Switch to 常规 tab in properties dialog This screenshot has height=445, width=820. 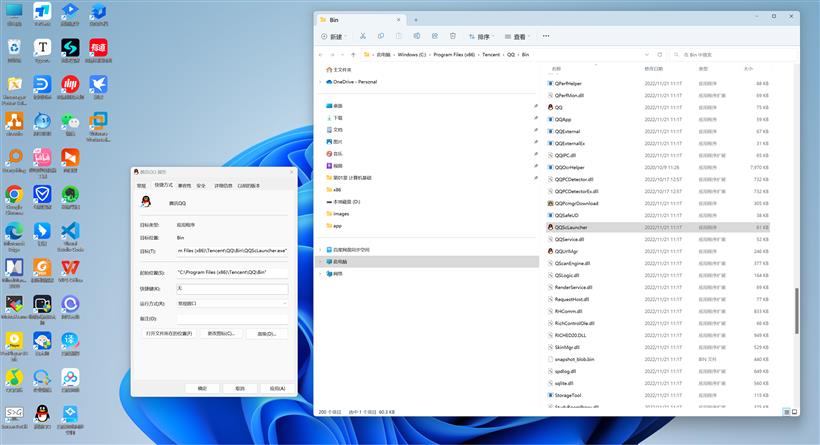[x=142, y=186]
